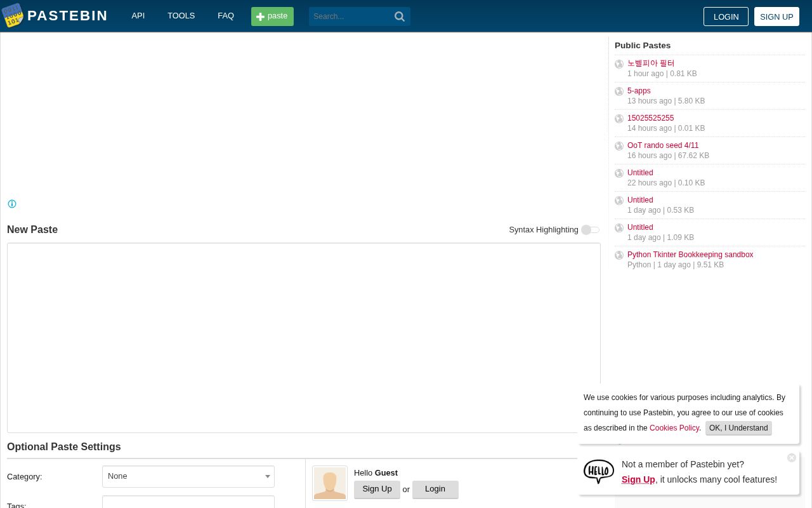
Task: Open the TOOLS menu
Action: [181, 15]
